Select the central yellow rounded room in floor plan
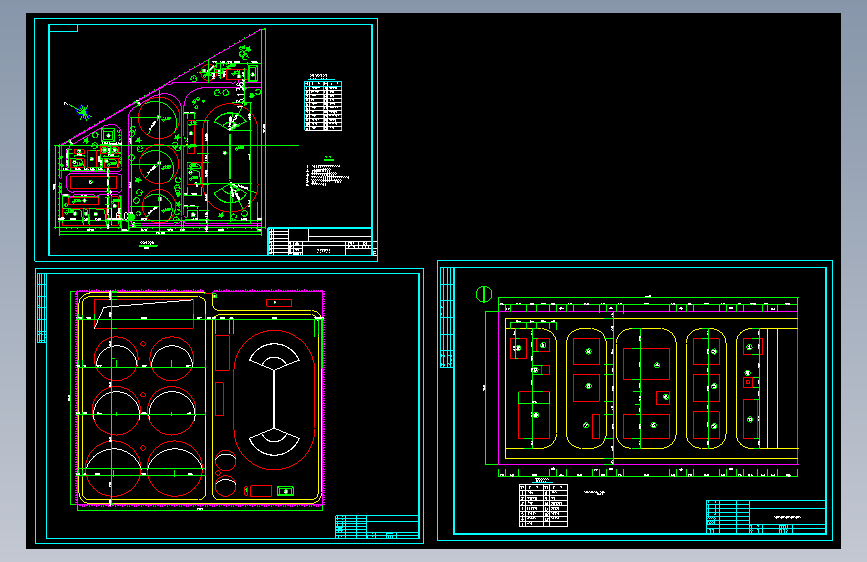This screenshot has height=562, width=867. [x=646, y=388]
